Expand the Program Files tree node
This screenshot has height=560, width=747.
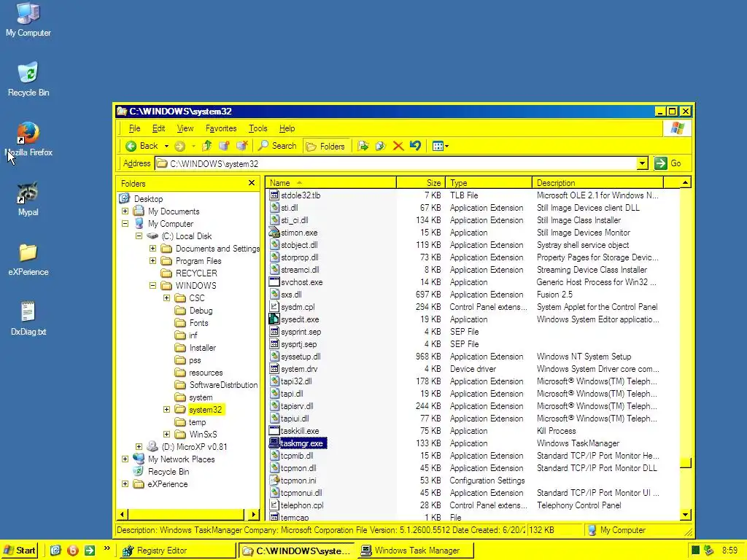point(152,260)
